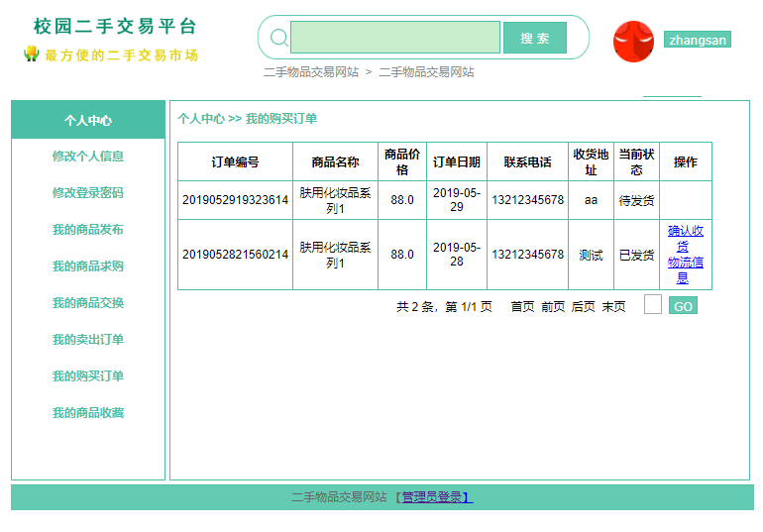Open 修改个人信息 in the sidebar
The image size is (763, 532).
coord(88,157)
